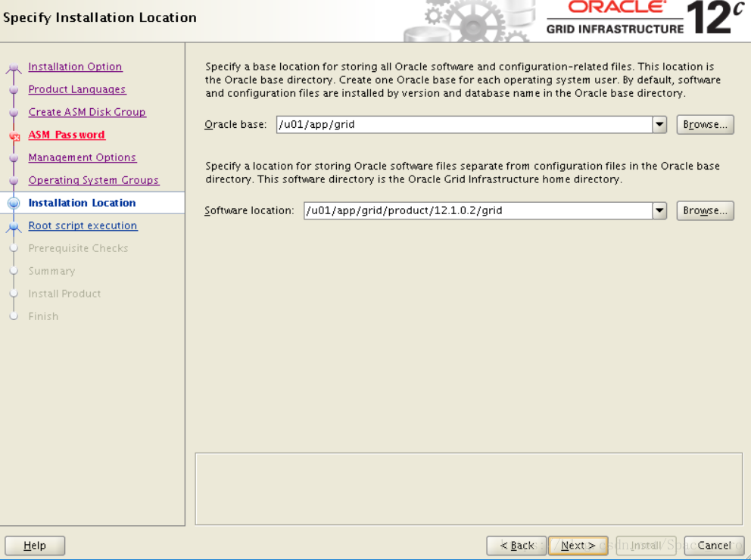Click the active step bullet beside Installation Location
This screenshot has width=751, height=560.
click(x=14, y=203)
